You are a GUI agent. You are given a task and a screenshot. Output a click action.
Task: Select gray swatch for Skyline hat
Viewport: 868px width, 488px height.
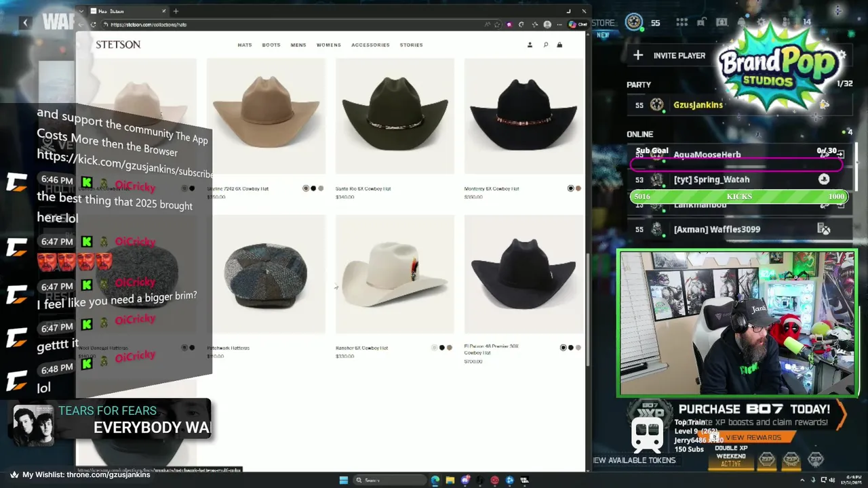[x=321, y=188]
